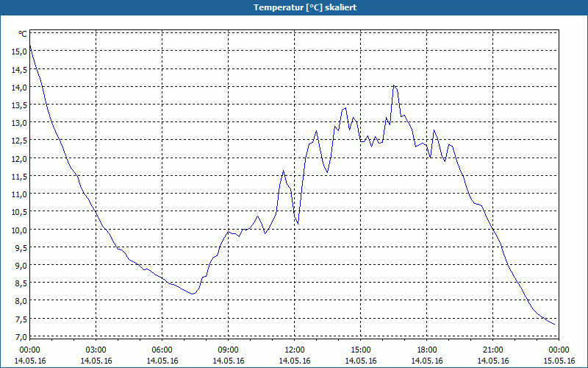Click the 10,0 y-axis label

coord(19,230)
